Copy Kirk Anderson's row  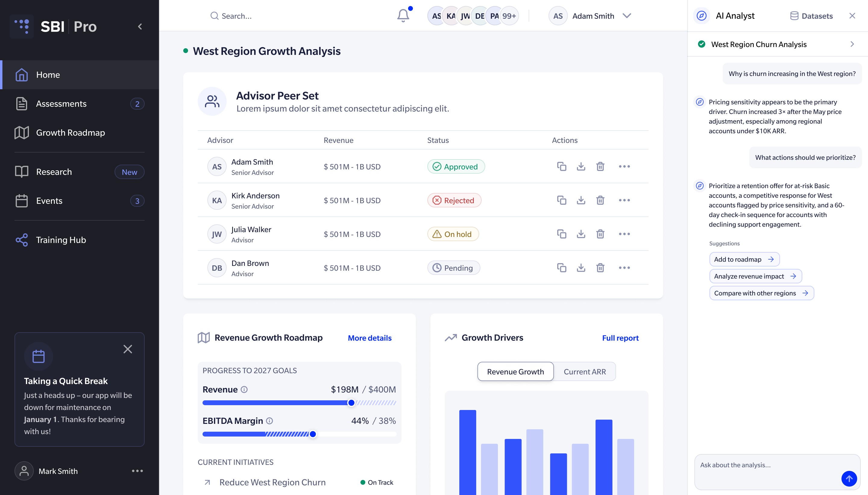click(x=561, y=200)
